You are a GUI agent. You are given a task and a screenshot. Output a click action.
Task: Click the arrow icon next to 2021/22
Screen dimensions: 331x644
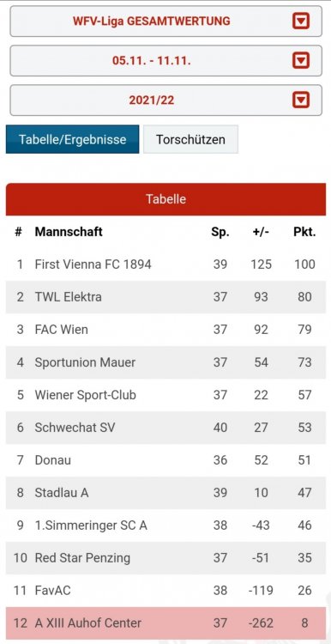pos(301,100)
